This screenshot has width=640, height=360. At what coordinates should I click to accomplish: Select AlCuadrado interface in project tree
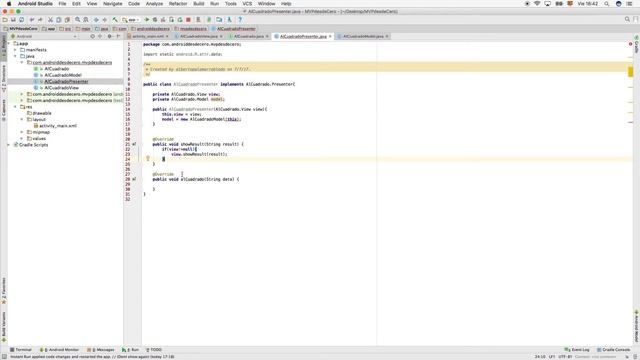point(56,69)
